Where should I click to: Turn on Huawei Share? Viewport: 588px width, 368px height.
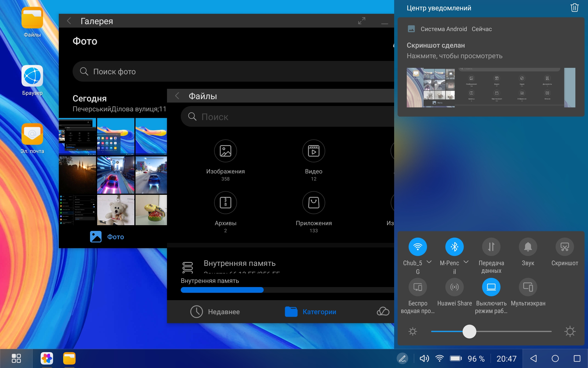tap(454, 287)
